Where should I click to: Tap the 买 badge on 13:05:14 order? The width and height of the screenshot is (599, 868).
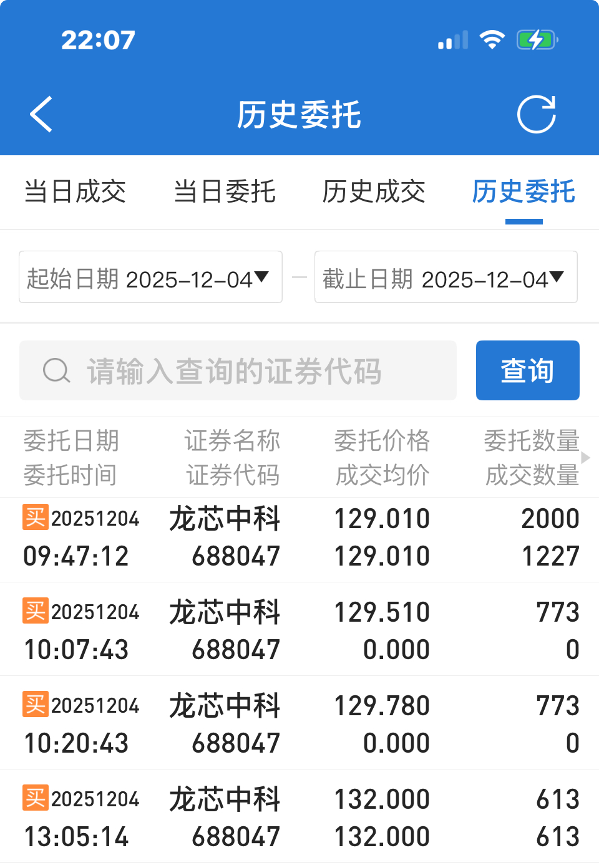point(36,798)
